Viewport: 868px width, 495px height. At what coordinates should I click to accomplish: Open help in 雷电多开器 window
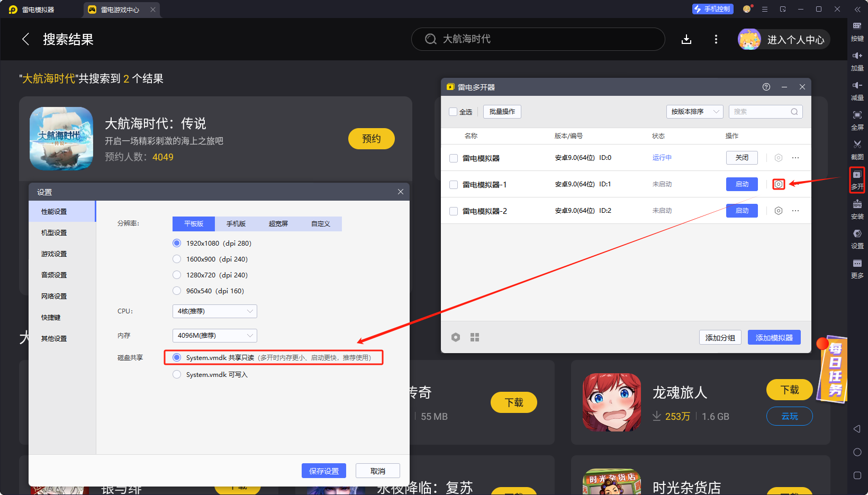[766, 87]
